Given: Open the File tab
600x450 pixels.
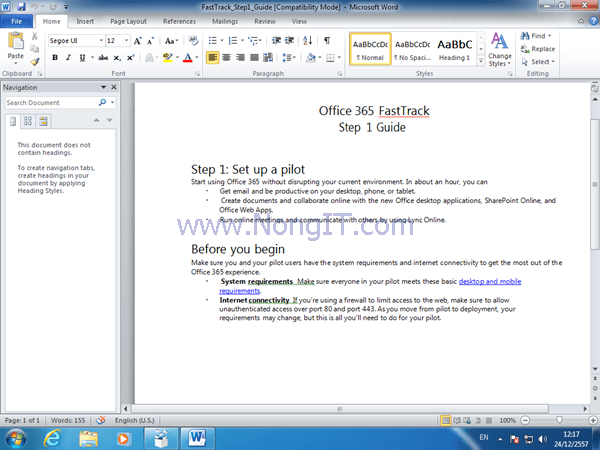Looking at the screenshot, I should tap(16, 21).
